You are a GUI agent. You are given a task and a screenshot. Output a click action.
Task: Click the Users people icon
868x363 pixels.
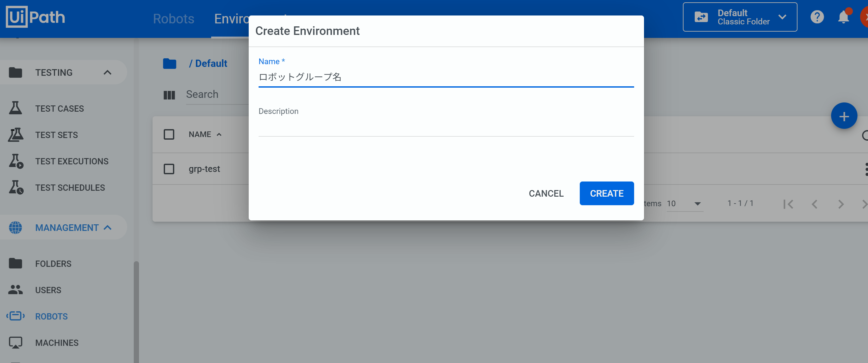15,290
